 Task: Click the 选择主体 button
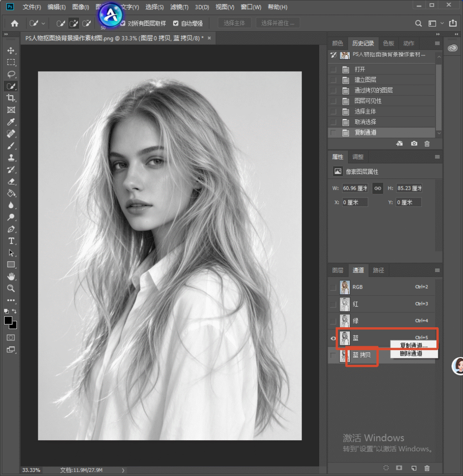coord(234,23)
